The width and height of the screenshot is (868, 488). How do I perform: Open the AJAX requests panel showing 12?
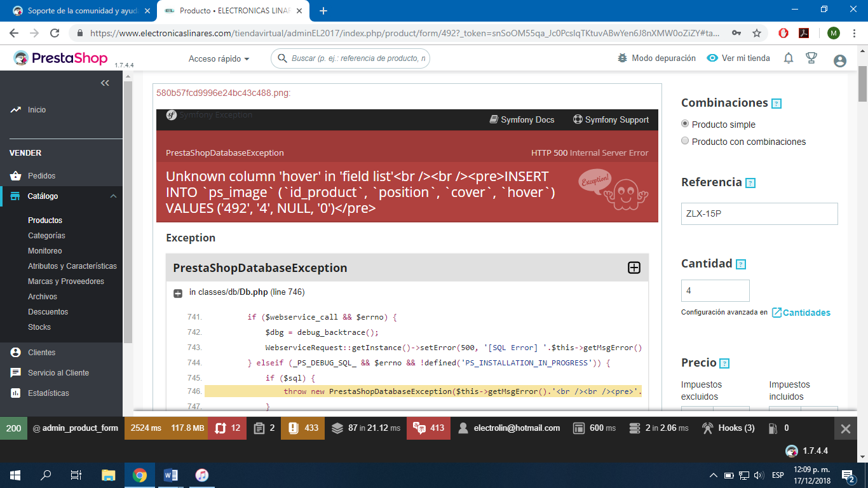pos(227,428)
